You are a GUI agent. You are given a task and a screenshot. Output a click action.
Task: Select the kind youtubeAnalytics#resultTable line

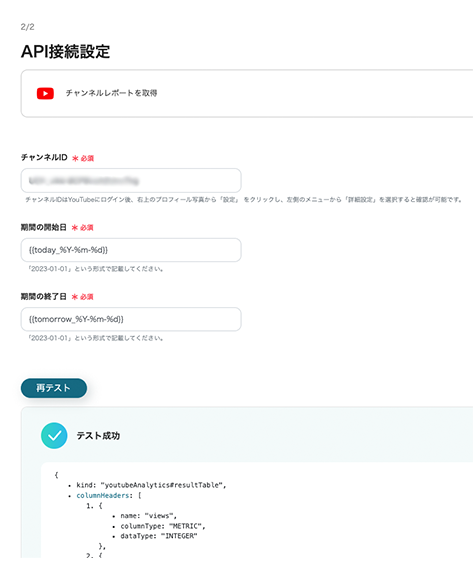tap(151, 485)
